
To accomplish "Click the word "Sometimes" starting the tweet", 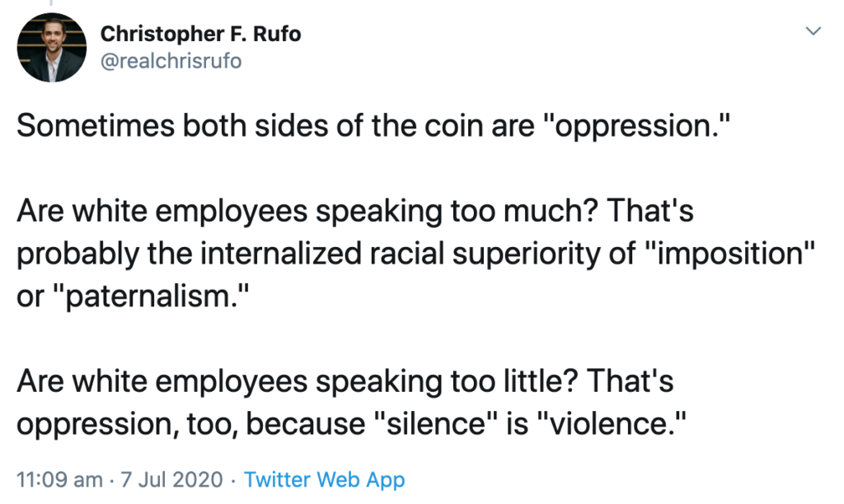I will coord(96,126).
